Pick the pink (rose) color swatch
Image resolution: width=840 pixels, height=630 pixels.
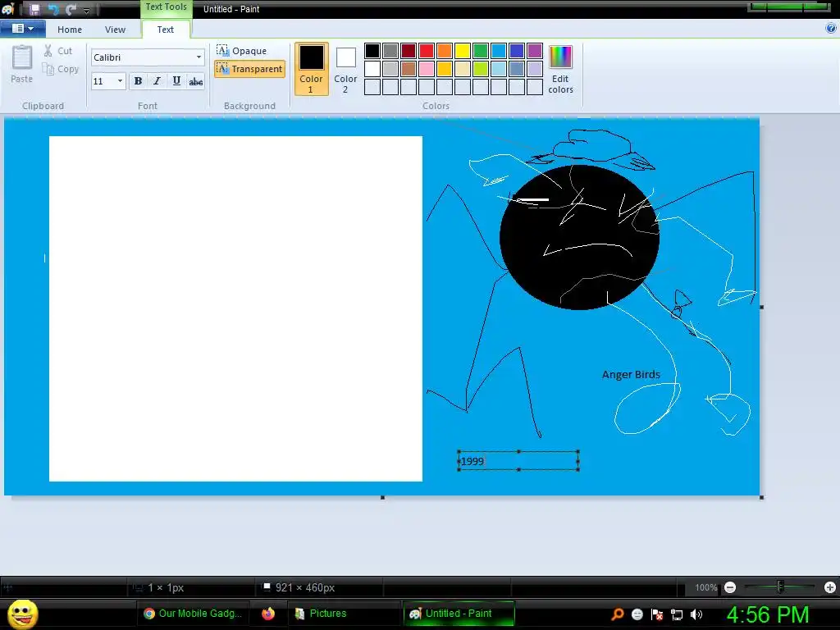427,69
